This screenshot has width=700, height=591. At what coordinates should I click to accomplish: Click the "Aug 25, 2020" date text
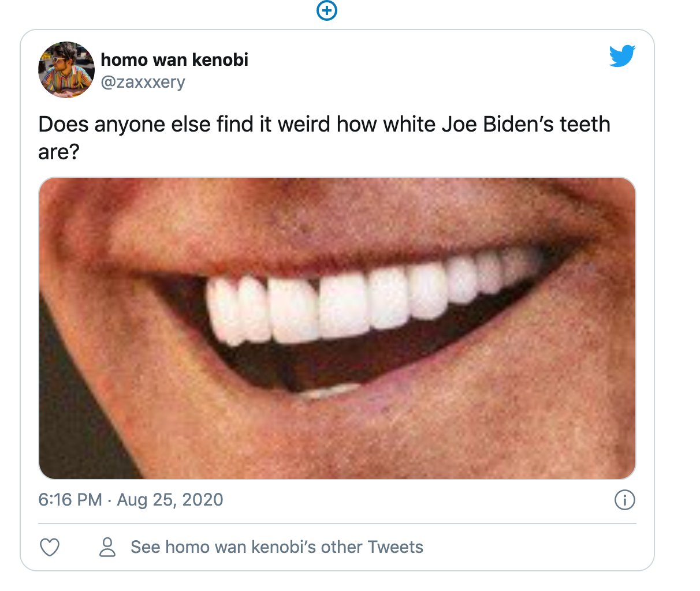(170, 500)
